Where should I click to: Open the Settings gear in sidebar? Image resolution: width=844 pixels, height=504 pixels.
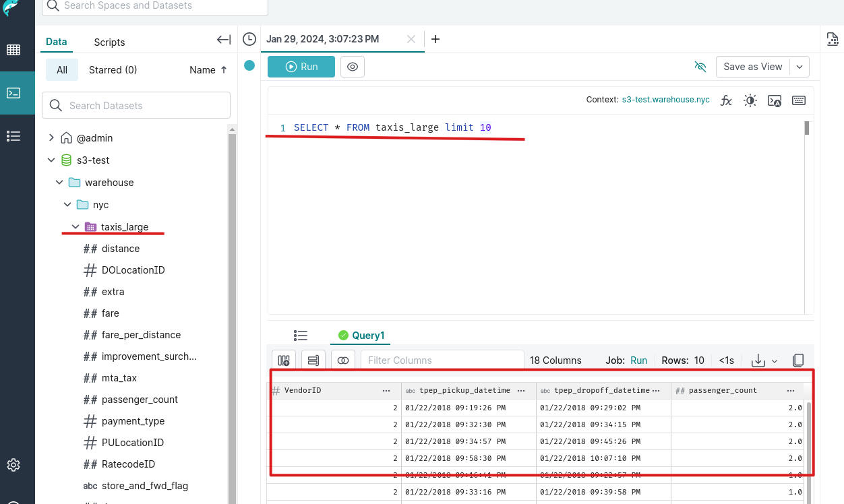pos(13,465)
